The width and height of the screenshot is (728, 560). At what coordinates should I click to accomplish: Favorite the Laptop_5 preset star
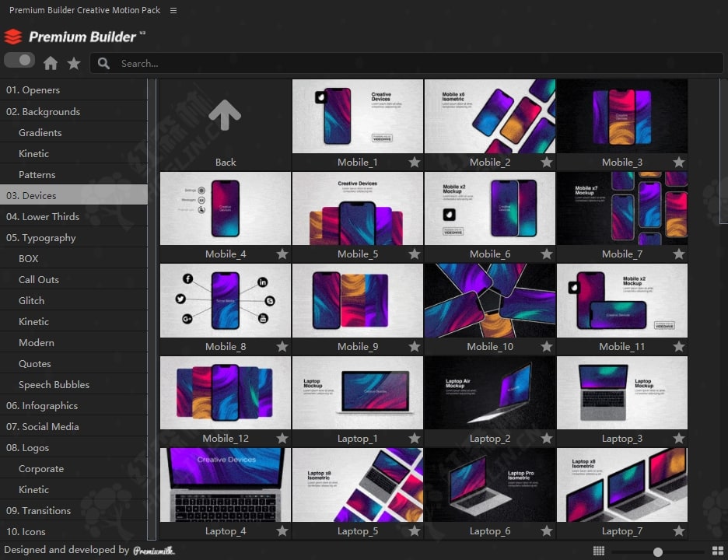(414, 530)
